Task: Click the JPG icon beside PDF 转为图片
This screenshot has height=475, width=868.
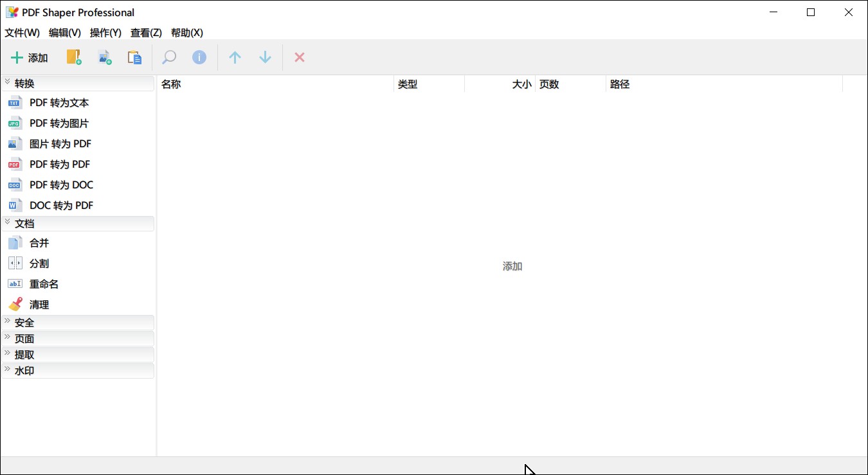Action: click(x=15, y=123)
